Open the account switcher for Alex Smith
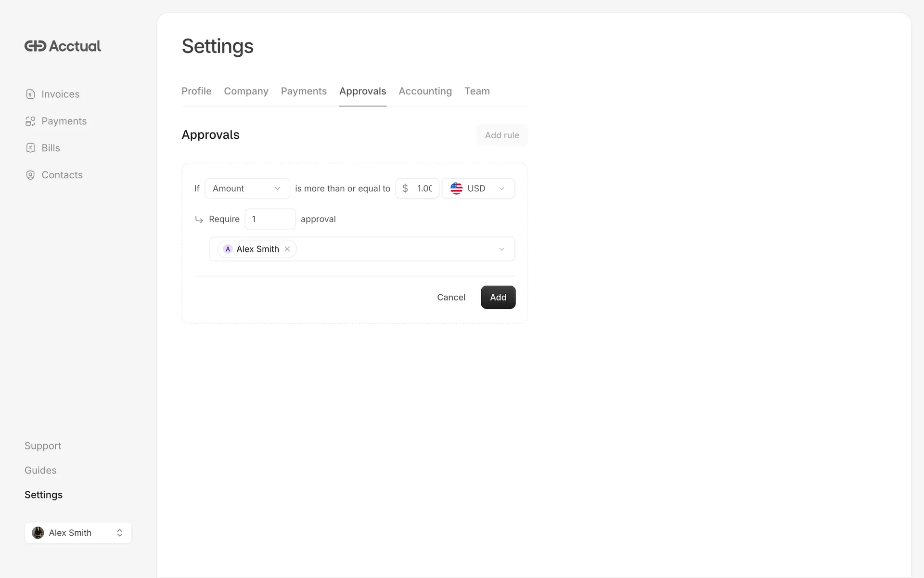 [119, 533]
